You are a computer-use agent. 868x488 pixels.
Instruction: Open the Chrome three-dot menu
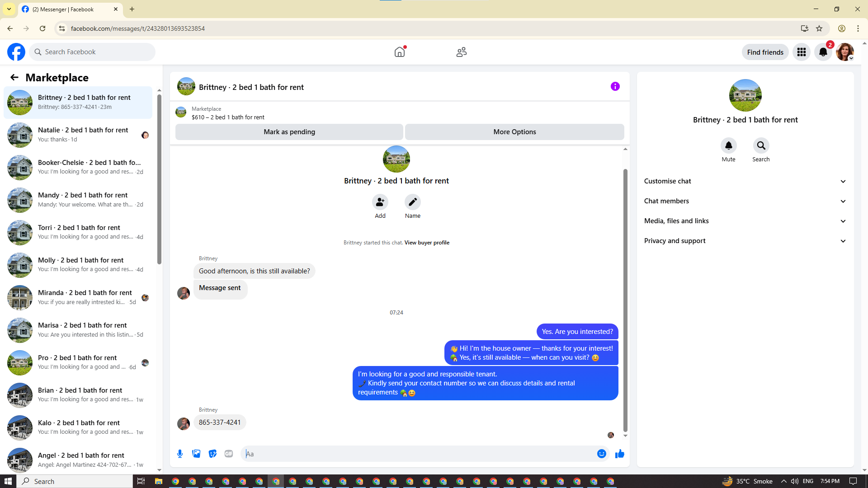click(x=858, y=28)
